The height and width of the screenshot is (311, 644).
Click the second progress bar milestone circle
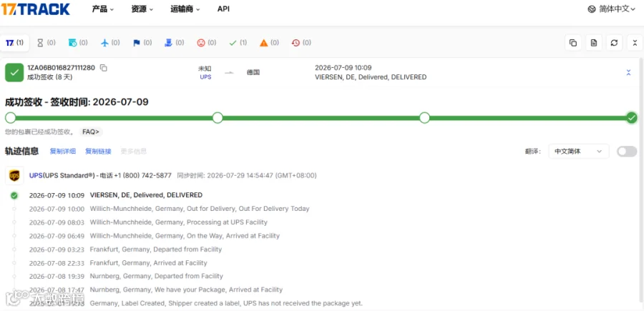(218, 118)
